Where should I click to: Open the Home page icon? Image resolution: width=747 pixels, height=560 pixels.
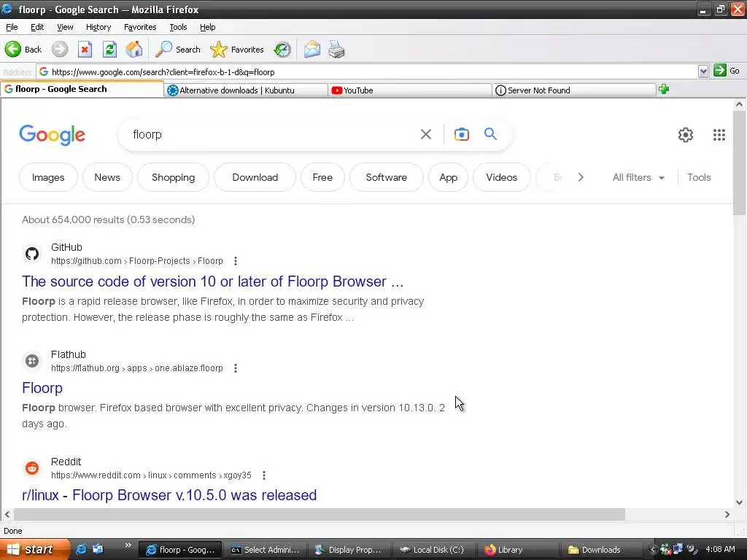[134, 49]
